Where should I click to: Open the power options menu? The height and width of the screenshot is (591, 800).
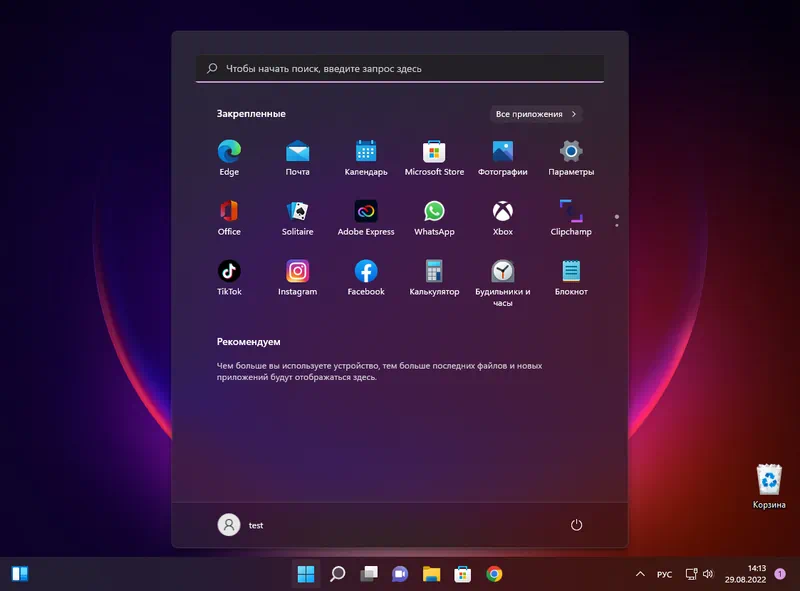576,525
